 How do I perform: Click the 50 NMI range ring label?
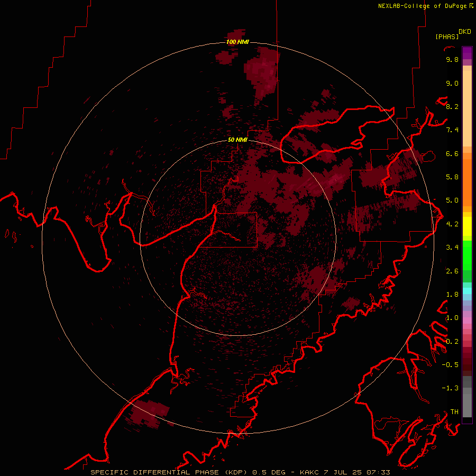pos(237,140)
